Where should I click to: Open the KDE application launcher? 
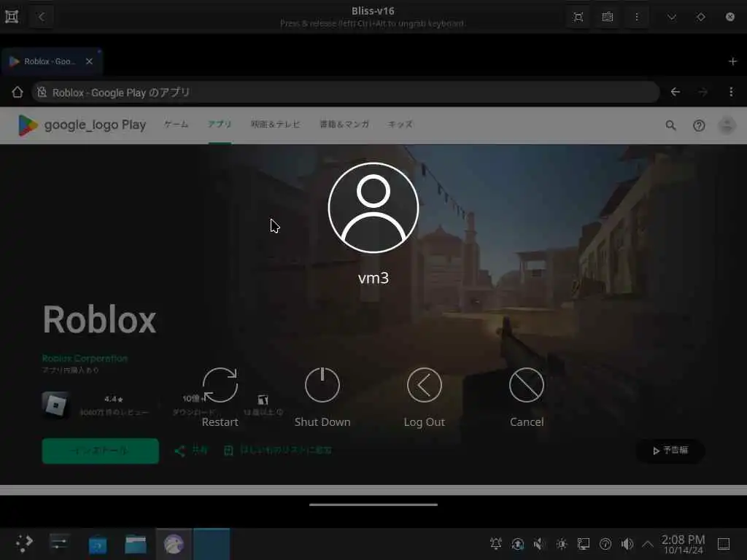click(x=24, y=543)
